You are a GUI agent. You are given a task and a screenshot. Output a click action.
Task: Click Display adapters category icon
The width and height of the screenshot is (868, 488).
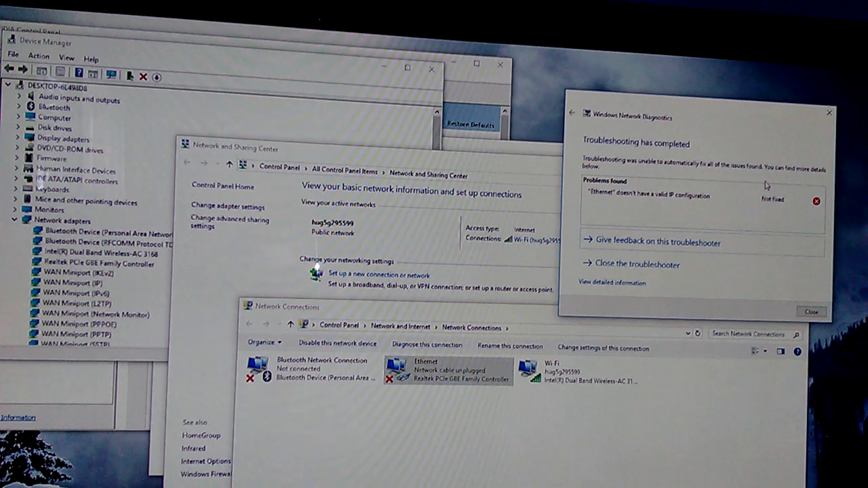[29, 138]
